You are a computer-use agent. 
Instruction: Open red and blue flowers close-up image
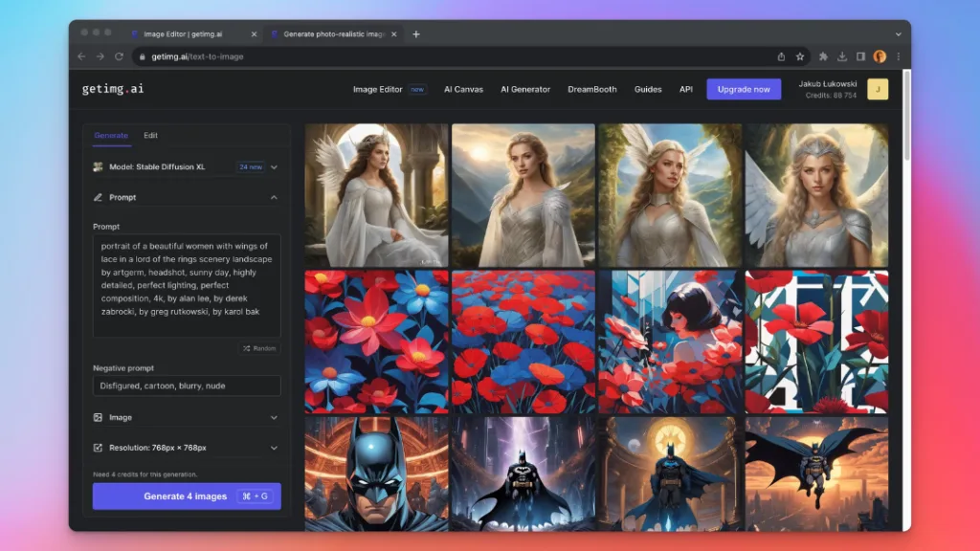[x=377, y=342]
